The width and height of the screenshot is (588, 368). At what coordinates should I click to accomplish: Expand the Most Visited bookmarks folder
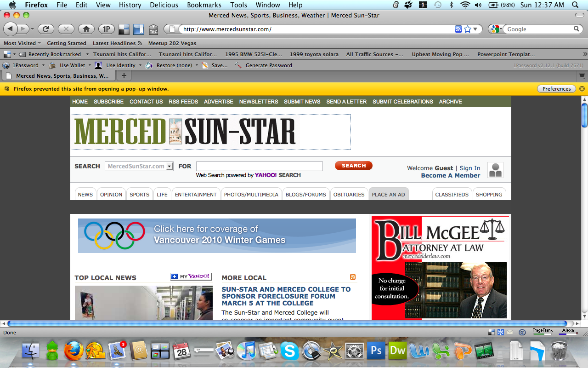[22, 43]
